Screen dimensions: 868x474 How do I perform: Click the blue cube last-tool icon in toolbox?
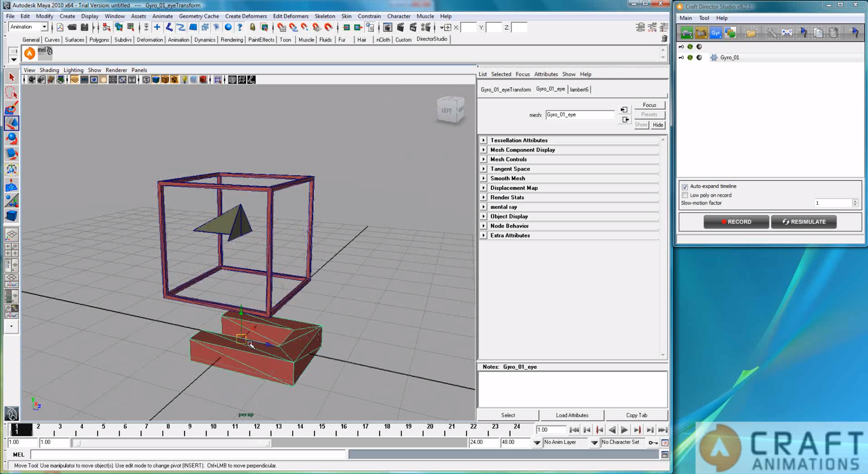coord(11,216)
